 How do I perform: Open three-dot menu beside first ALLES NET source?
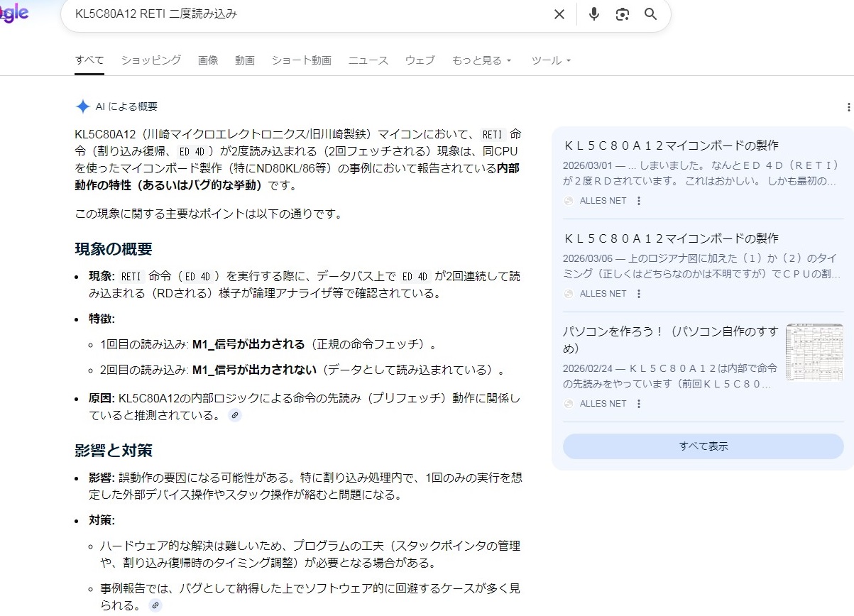point(639,201)
